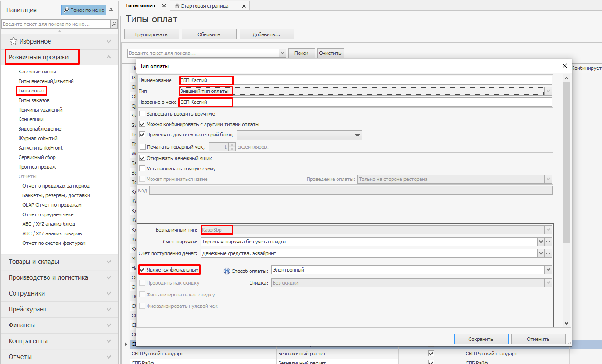Open the ellipsis button for Счет выручки
Screen dimensions: 602x364
[x=548, y=242]
